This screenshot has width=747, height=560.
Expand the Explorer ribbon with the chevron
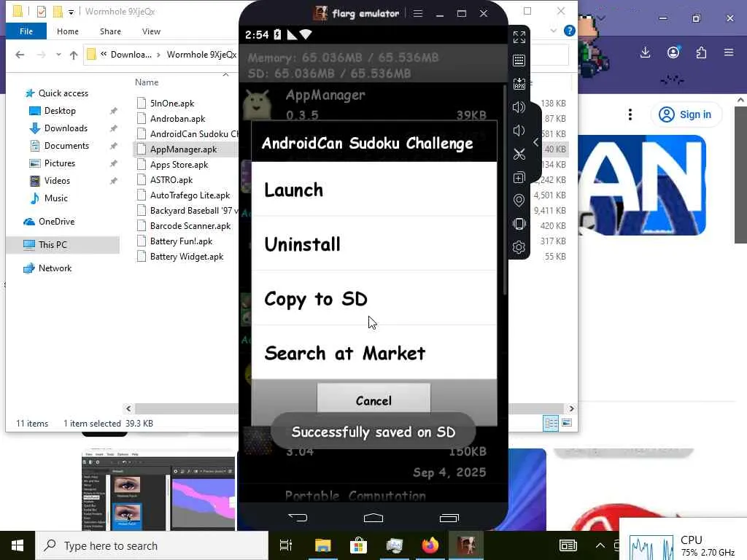point(553,31)
